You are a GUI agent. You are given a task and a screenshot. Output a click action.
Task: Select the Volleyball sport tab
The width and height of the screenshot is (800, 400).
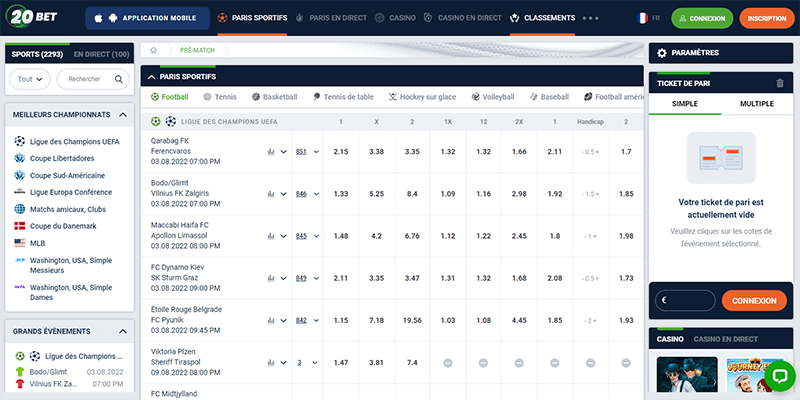click(493, 97)
